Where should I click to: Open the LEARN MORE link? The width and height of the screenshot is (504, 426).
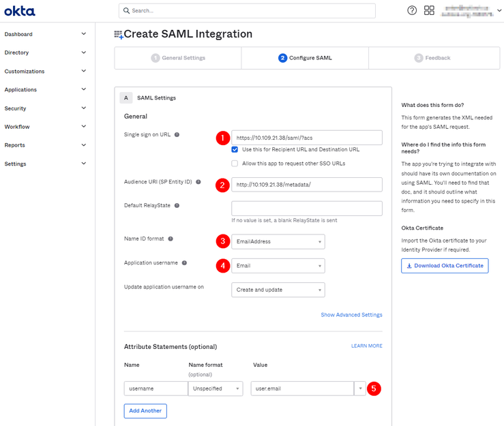pos(367,346)
